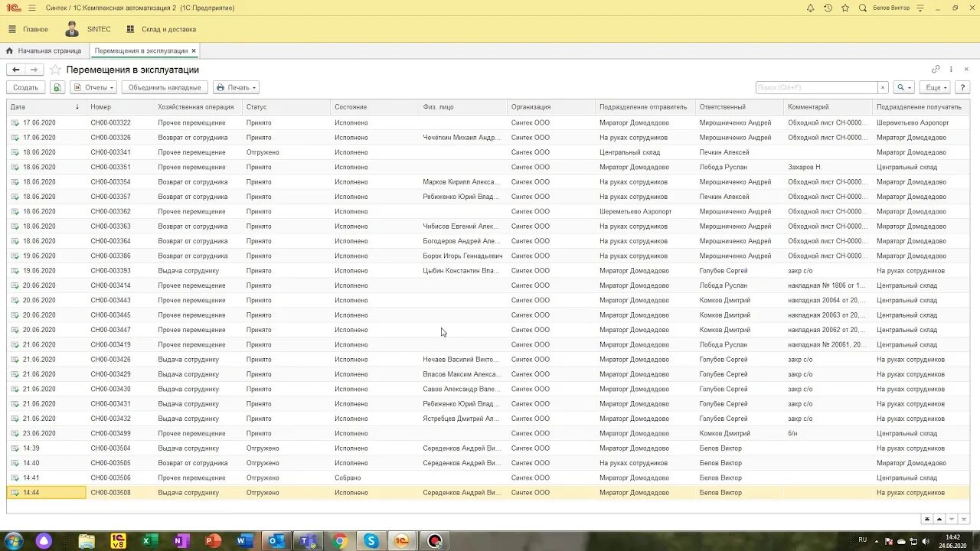
Task: Open Windows Start button
Action: [14, 541]
